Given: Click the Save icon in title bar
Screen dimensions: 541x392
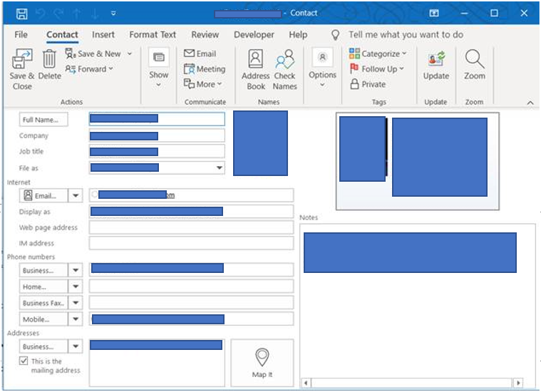Looking at the screenshot, I should point(21,14).
